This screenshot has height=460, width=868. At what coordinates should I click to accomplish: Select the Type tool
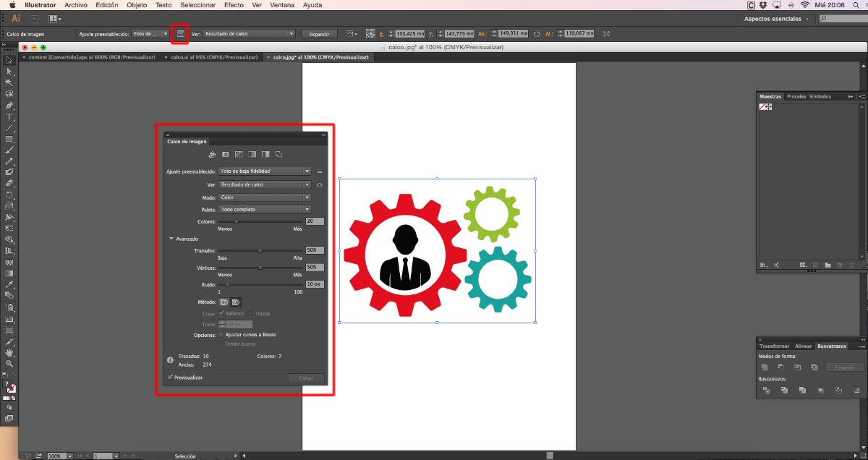click(9, 116)
